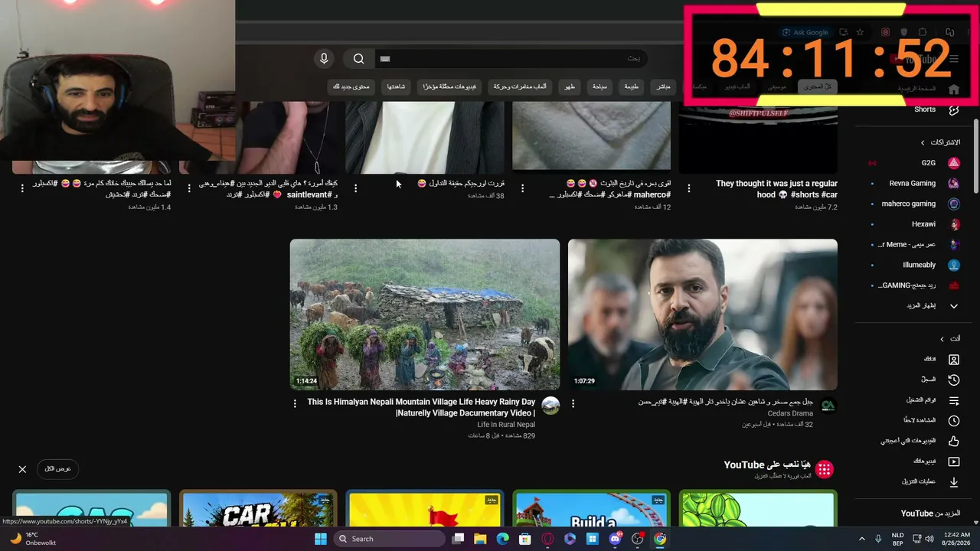
Task: Select the 'طهي' cooking filter chip
Action: pos(570,86)
